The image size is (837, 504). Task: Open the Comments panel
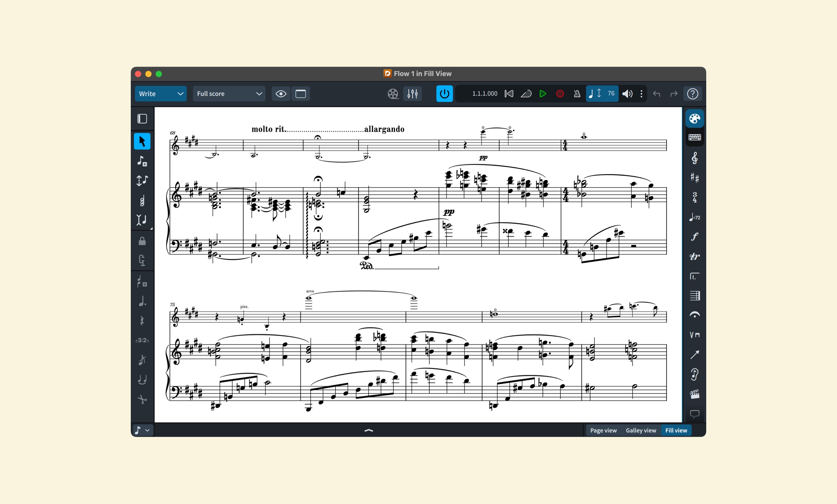click(x=694, y=414)
